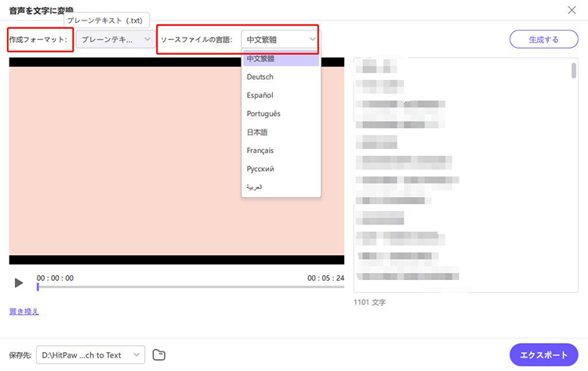Collapse the source language dropdown 中文繁體
Image resolution: width=588 pixels, height=371 pixels.
pos(281,39)
